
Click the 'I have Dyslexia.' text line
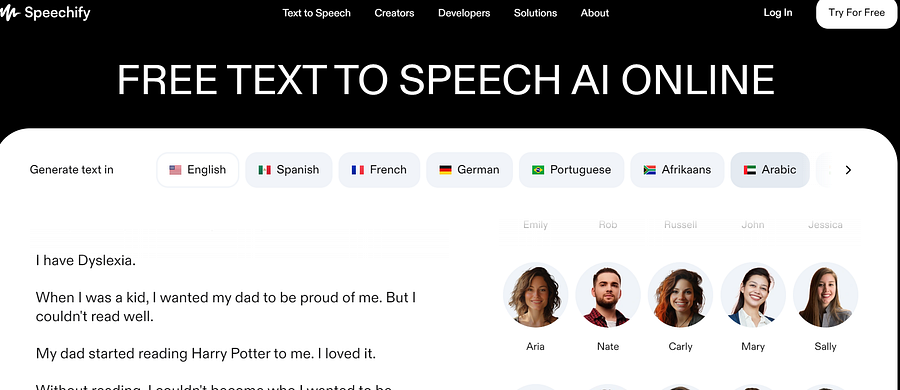[x=86, y=261]
